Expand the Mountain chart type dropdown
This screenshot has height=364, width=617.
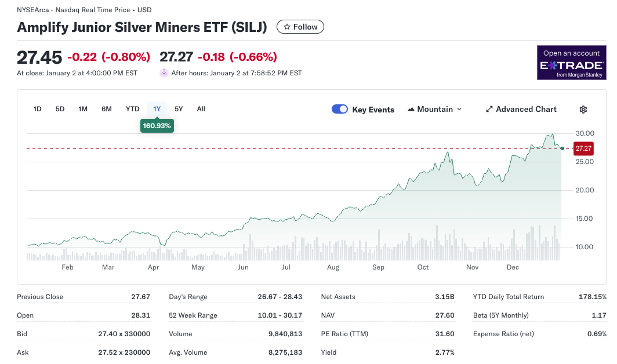[459, 109]
